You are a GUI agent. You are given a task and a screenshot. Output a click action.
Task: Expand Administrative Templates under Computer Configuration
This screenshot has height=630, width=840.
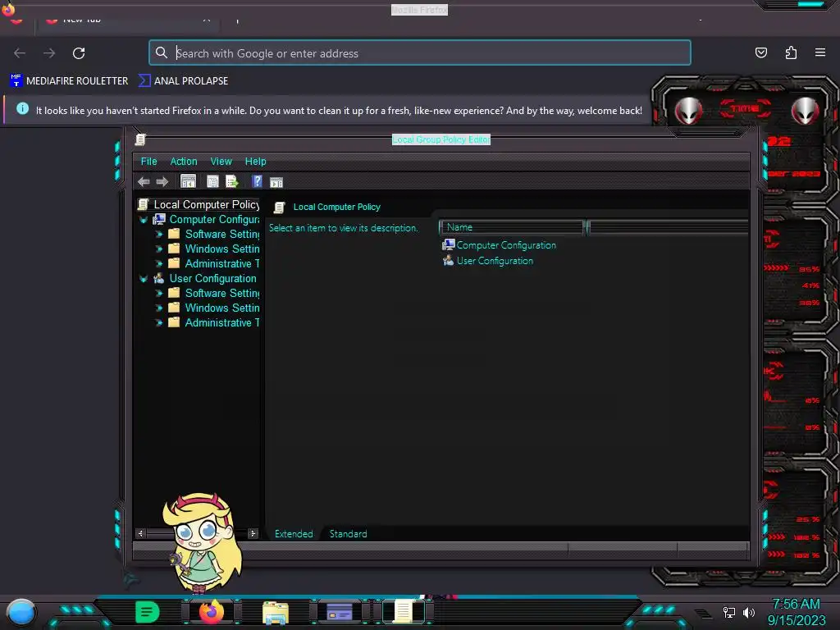[x=159, y=263]
